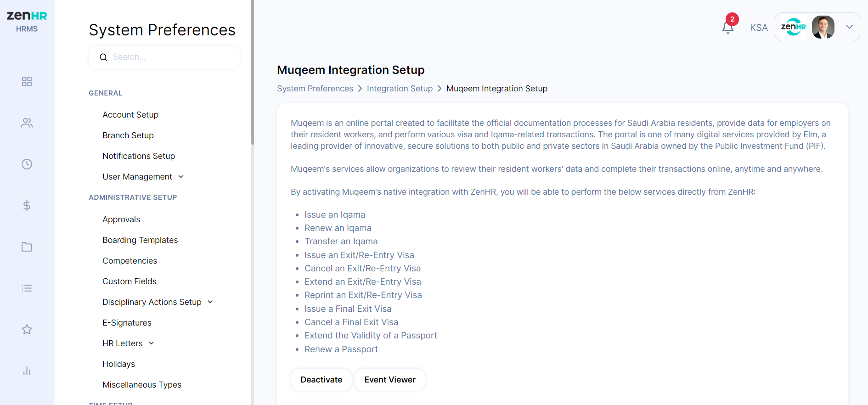Screen dimensions: 868x405
Task: Focus the System Preferences search field
Action: click(x=164, y=57)
